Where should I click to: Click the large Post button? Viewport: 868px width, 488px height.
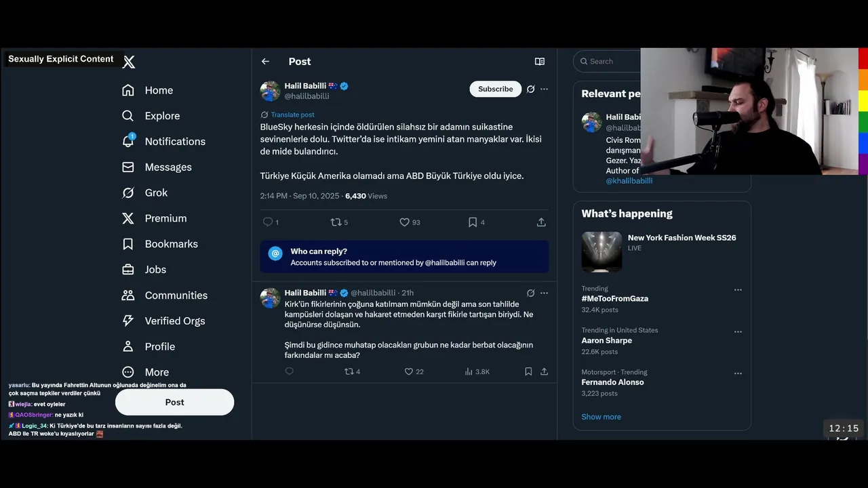(174, 402)
